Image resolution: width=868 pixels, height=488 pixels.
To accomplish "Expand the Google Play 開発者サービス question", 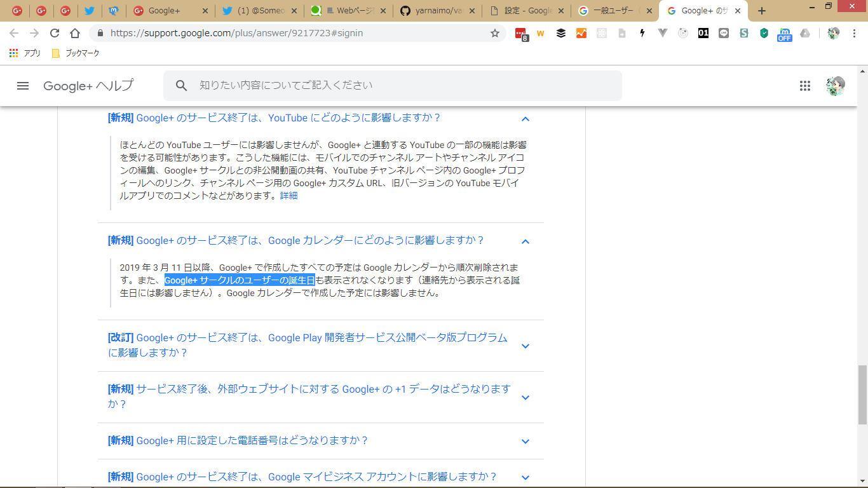I will [525, 346].
